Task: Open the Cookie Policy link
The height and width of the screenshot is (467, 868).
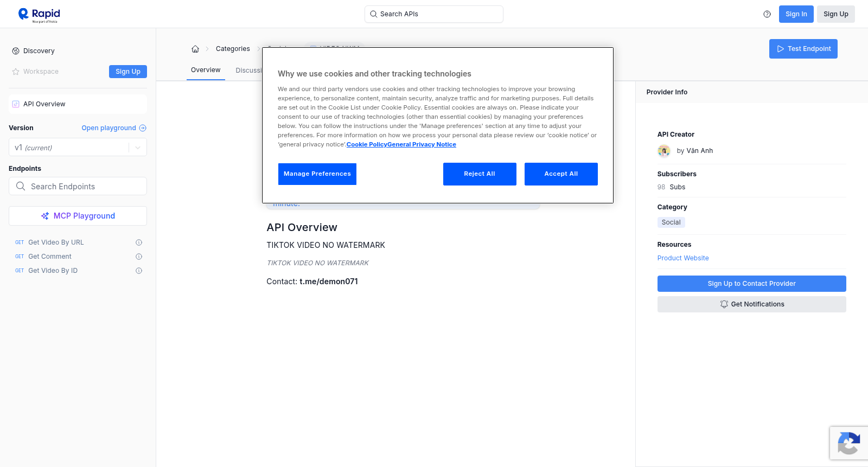Action: pos(367,144)
